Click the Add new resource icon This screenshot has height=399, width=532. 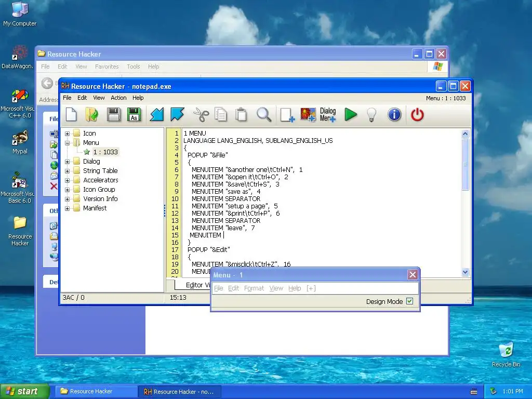coord(287,115)
